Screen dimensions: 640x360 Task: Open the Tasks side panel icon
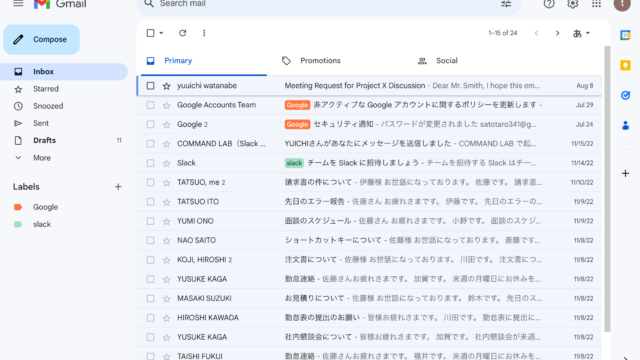[625, 96]
